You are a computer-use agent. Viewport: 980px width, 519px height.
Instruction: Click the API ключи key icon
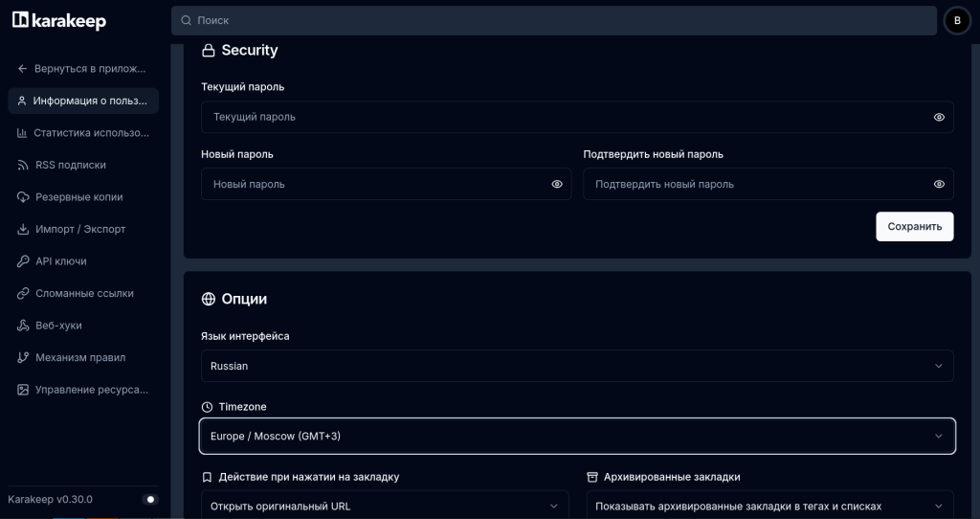click(x=23, y=261)
